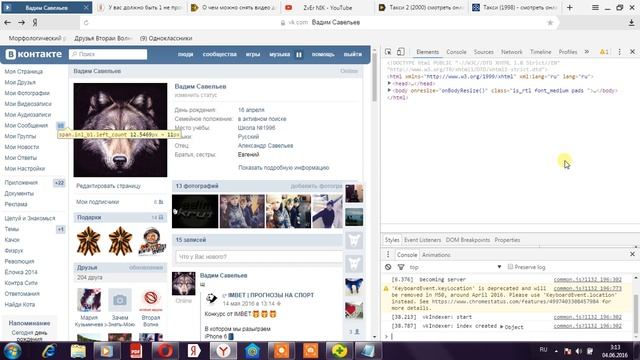The height and width of the screenshot is (360, 640).
Task: Open the DOM Breakpoints pane tab
Action: point(468,240)
